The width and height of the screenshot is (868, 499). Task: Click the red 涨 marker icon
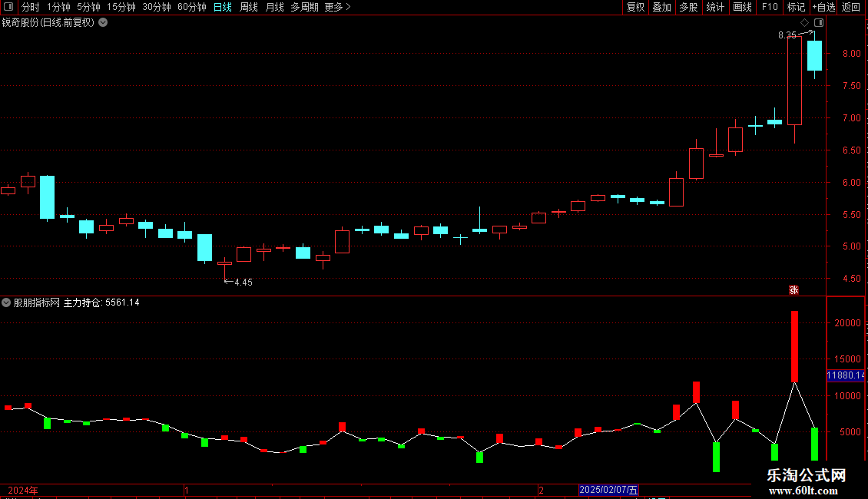tap(793, 290)
